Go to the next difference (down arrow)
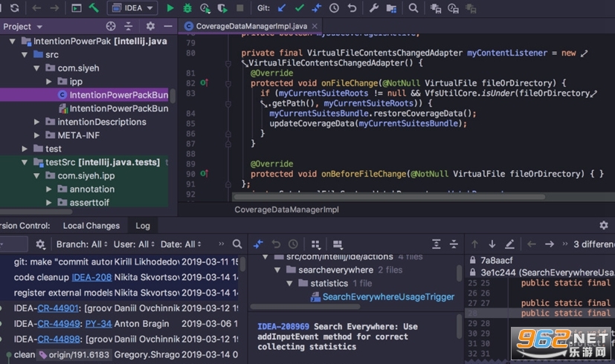This screenshot has width=615, height=364. pyautogui.click(x=492, y=244)
